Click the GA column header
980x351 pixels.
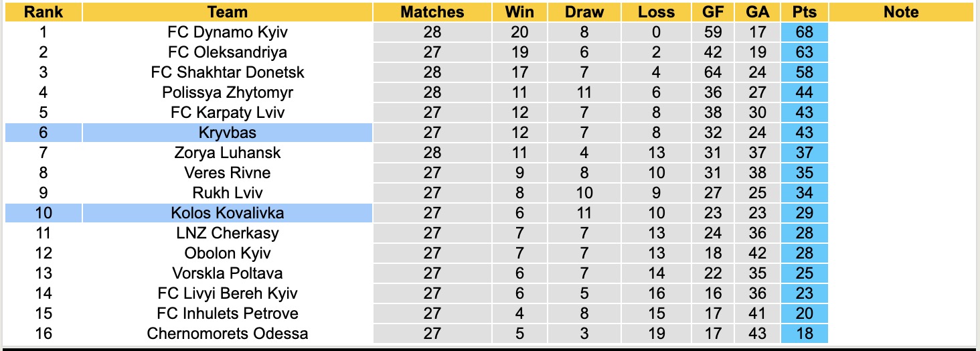[758, 12]
